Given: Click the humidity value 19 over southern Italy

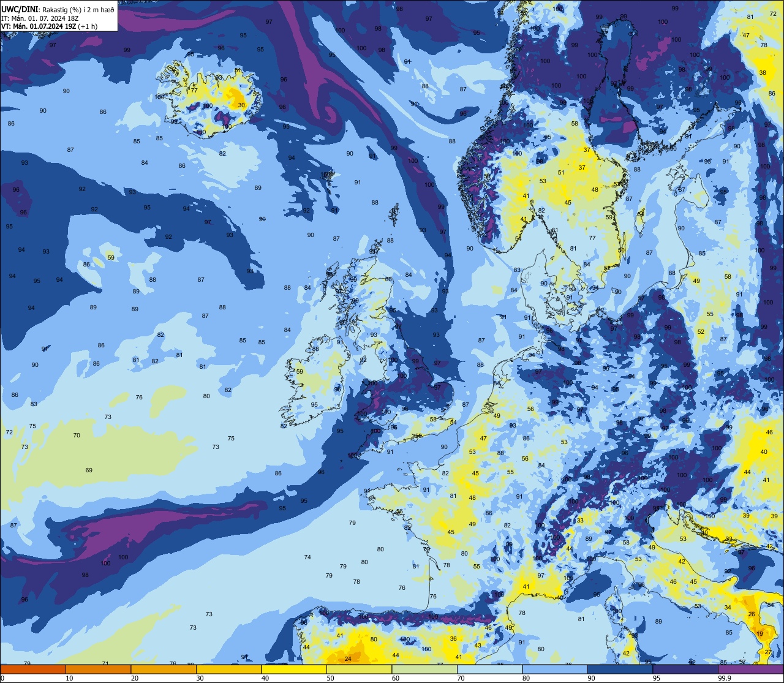Looking at the screenshot, I should pos(759,634).
